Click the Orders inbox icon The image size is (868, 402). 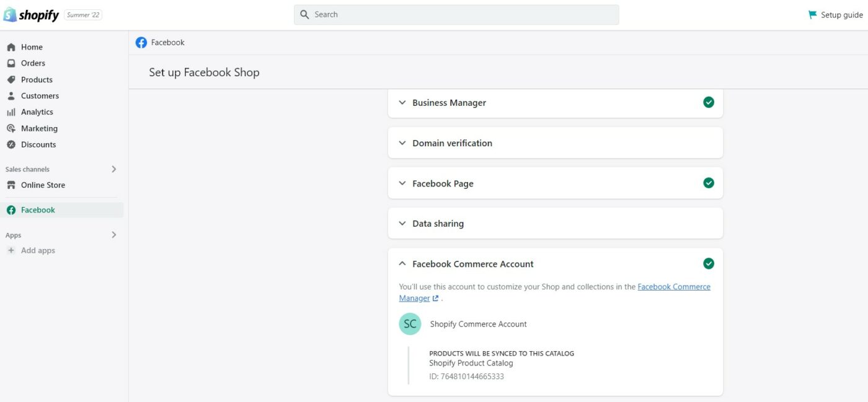[11, 63]
